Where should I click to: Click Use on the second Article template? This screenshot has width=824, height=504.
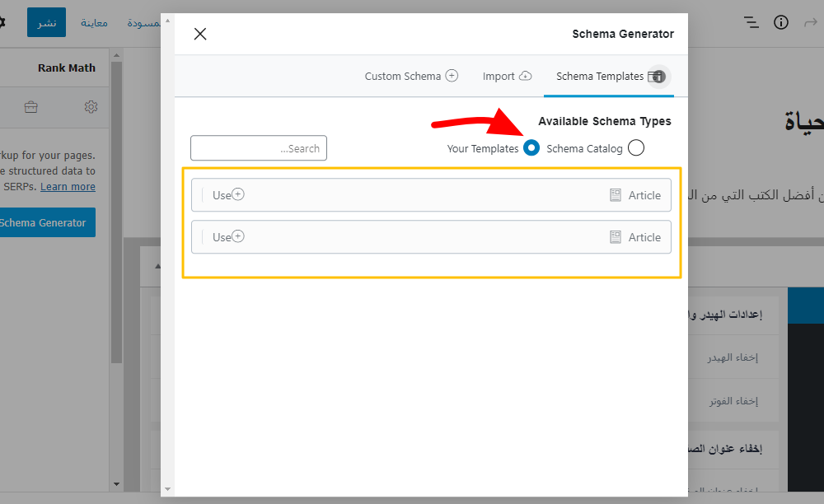(228, 237)
